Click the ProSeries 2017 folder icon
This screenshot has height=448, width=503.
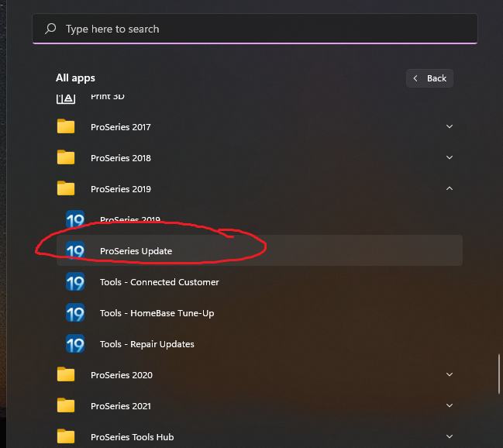[66, 127]
